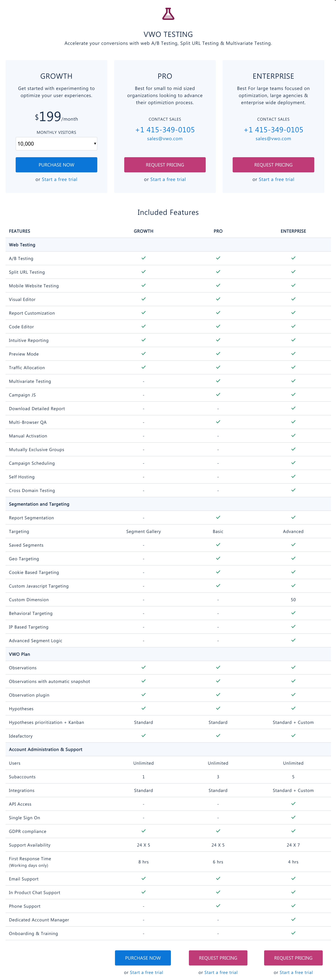Toggle the Onboarding & Training checkmark under Enterprise
The height and width of the screenshot is (980, 336).
(x=293, y=933)
